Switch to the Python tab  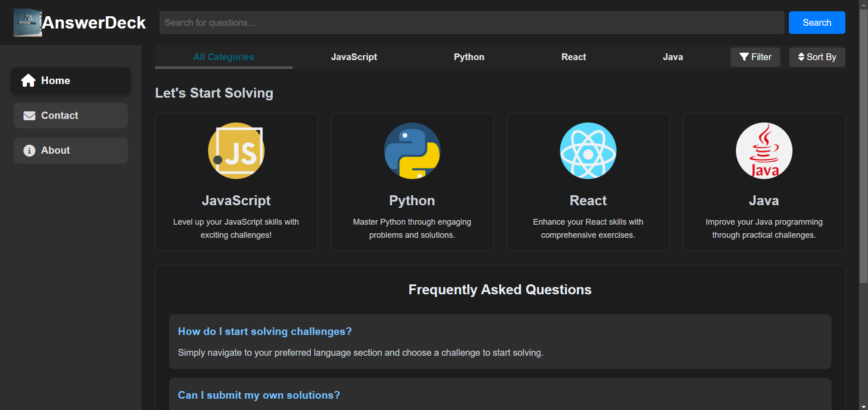[469, 57]
